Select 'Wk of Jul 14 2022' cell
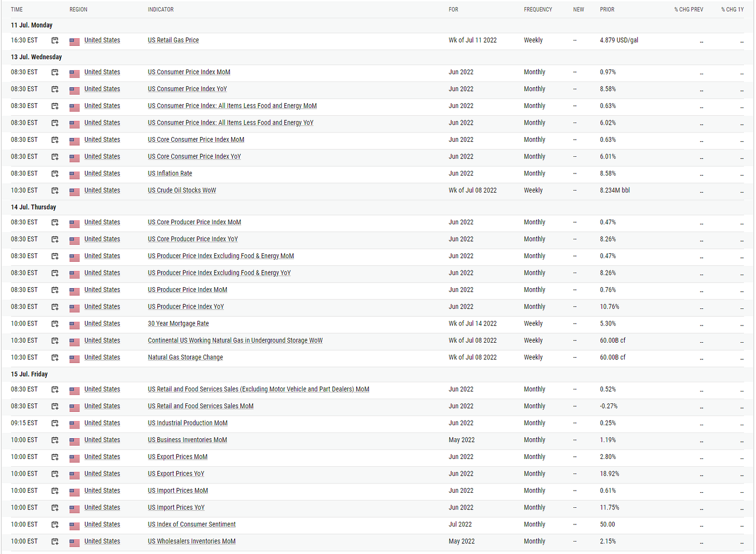 (x=473, y=323)
